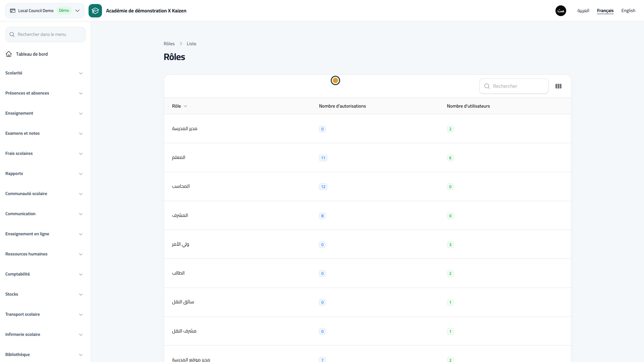Sort by the Rôle column arrow
Viewport: 644px width, 362px height.
[x=185, y=106]
